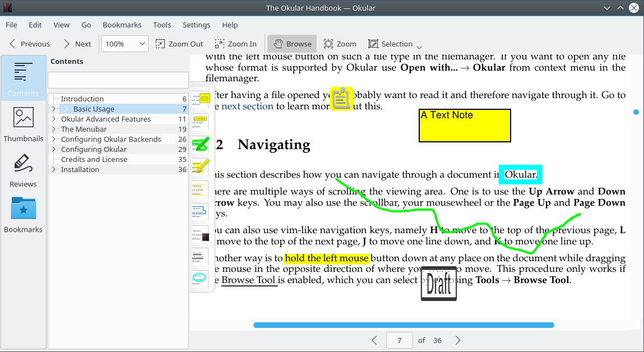The image size is (644, 352).
Task: Open the Thumbnails sidebar panel
Action: pos(24,124)
